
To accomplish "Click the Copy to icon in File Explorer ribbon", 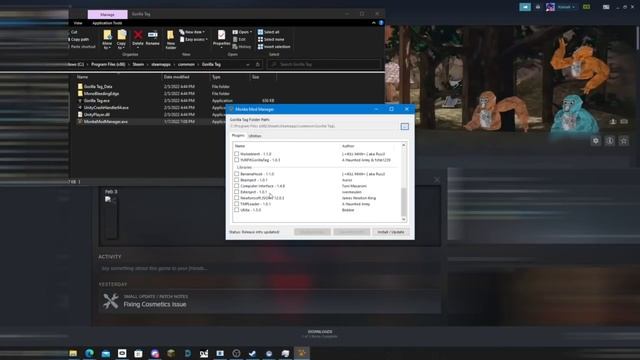I will tap(121, 40).
